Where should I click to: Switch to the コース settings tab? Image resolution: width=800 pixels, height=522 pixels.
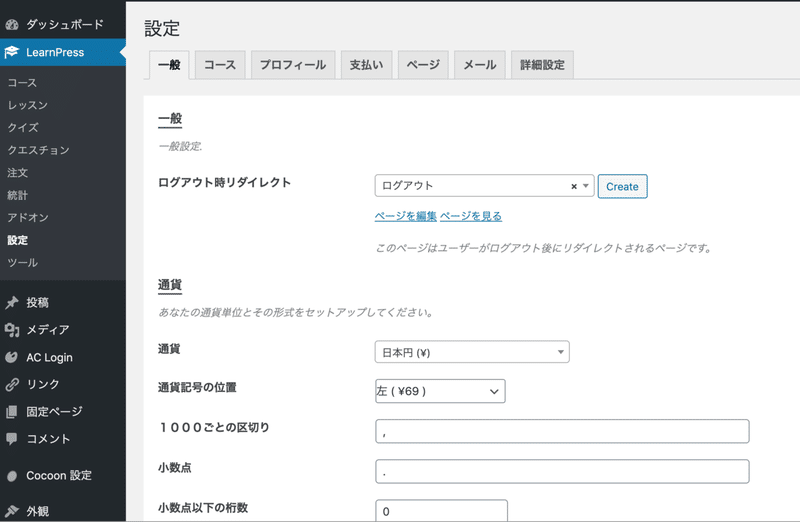coord(220,65)
